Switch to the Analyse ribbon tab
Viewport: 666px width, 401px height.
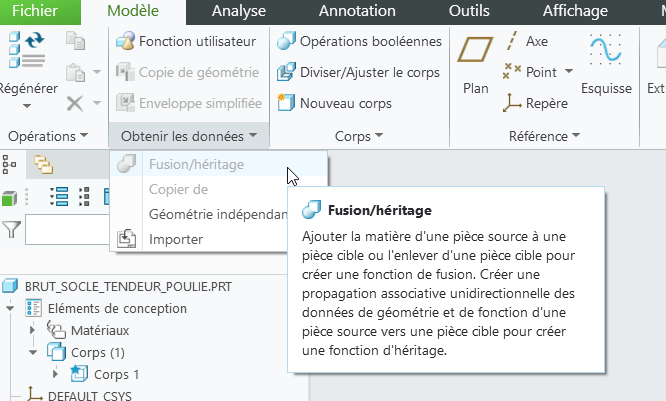237,11
